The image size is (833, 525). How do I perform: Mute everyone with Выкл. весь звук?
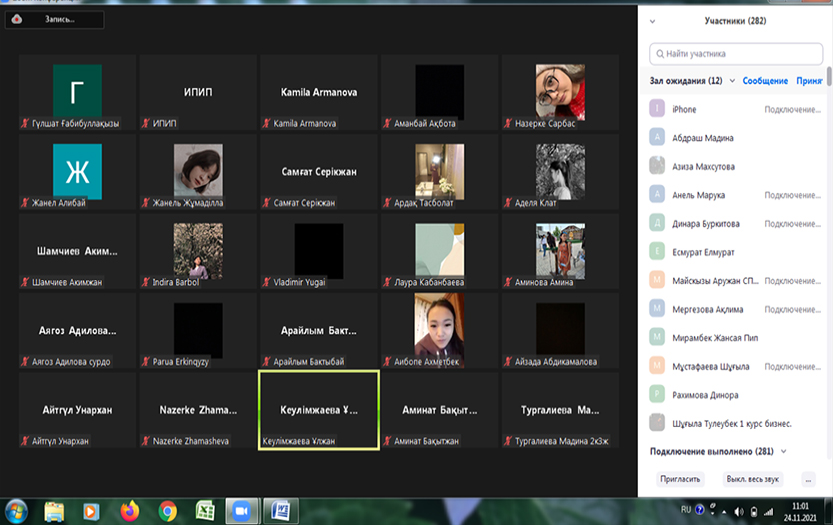751,479
